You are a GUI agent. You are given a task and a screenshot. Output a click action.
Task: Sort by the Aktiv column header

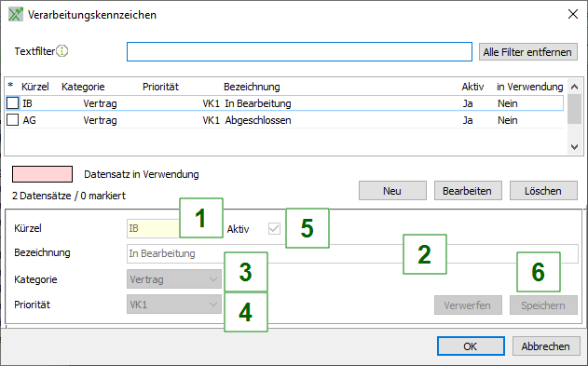pos(472,87)
